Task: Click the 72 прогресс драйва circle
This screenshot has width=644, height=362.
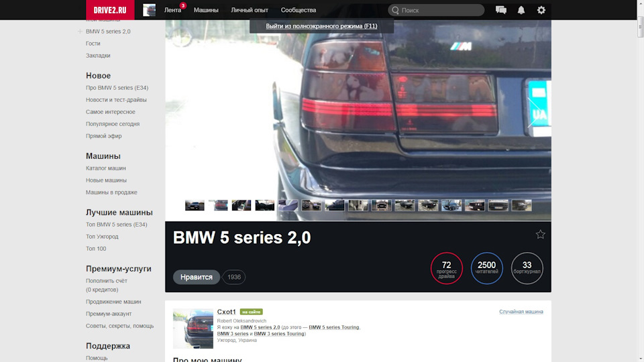Action: (447, 268)
